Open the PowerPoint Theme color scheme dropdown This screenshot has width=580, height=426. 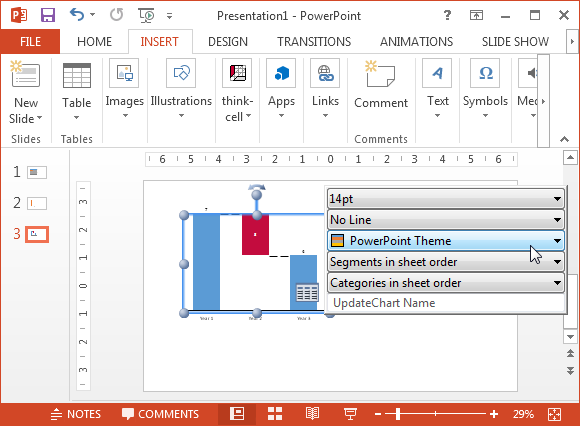click(x=445, y=241)
